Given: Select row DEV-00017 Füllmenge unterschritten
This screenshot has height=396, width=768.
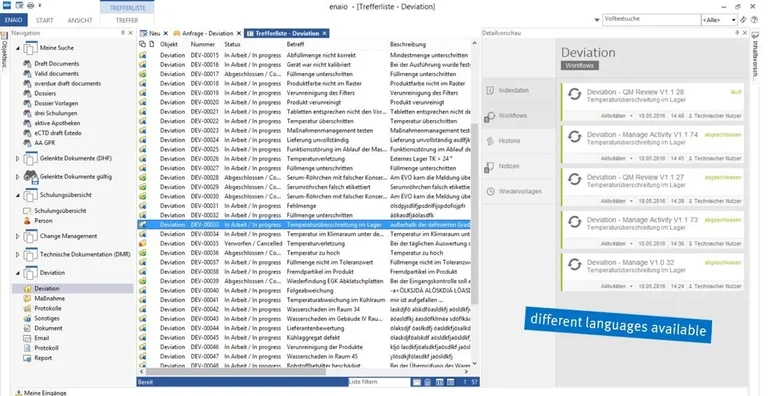Looking at the screenshot, I should (x=304, y=74).
